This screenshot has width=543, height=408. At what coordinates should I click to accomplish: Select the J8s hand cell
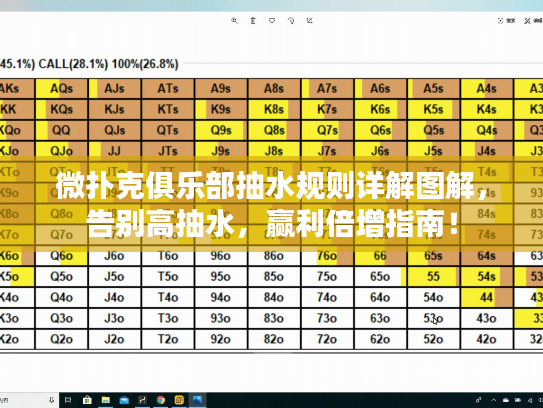pyautogui.click(x=274, y=151)
